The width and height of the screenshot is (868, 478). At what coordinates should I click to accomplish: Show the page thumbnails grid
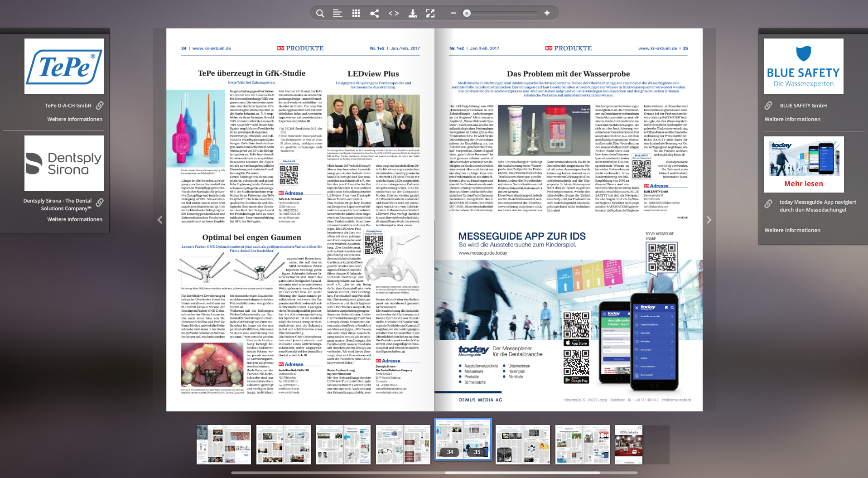(x=356, y=13)
